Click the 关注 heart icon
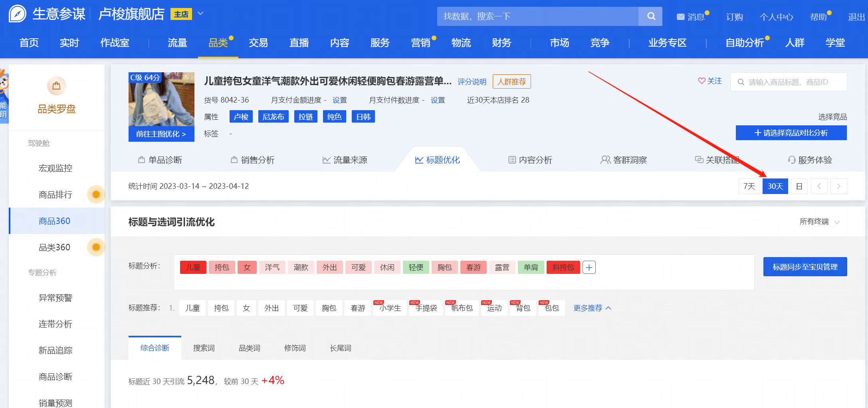 tap(702, 81)
